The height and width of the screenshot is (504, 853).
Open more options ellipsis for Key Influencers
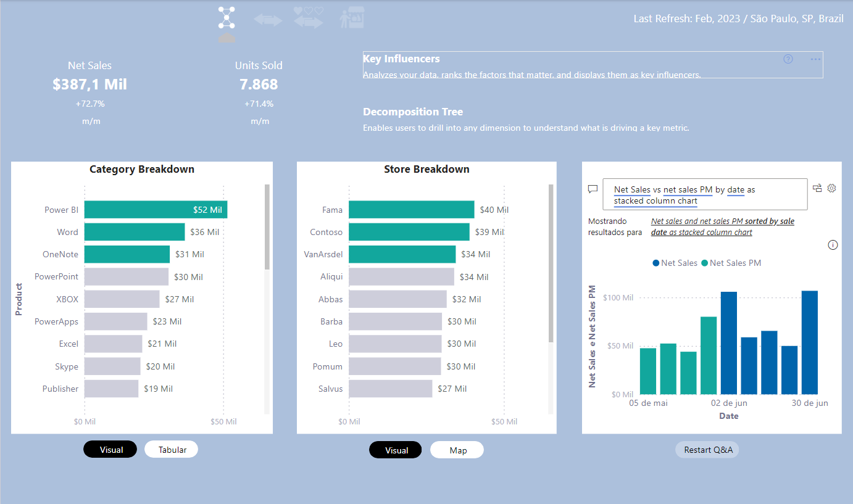[815, 59]
